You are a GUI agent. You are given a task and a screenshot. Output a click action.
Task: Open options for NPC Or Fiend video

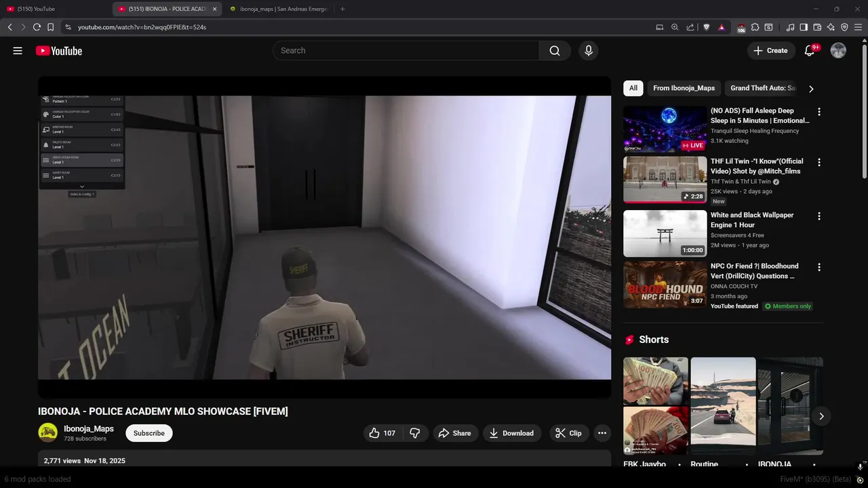coord(819,267)
